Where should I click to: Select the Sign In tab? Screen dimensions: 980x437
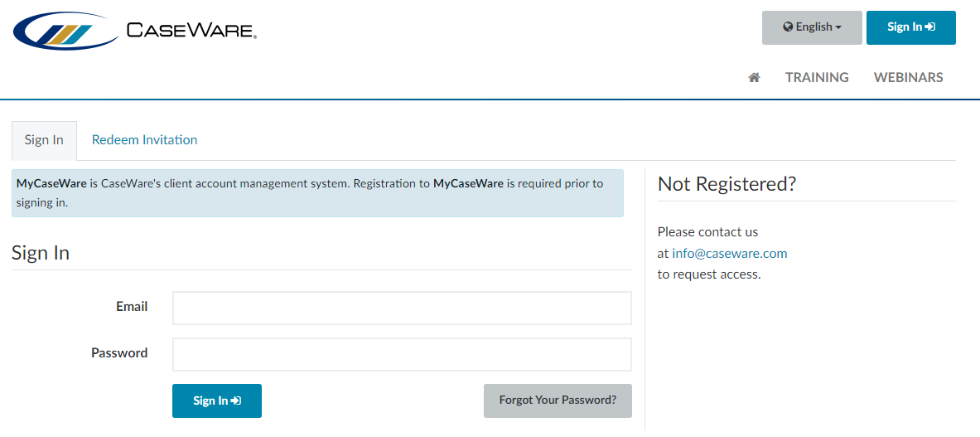pyautogui.click(x=45, y=141)
